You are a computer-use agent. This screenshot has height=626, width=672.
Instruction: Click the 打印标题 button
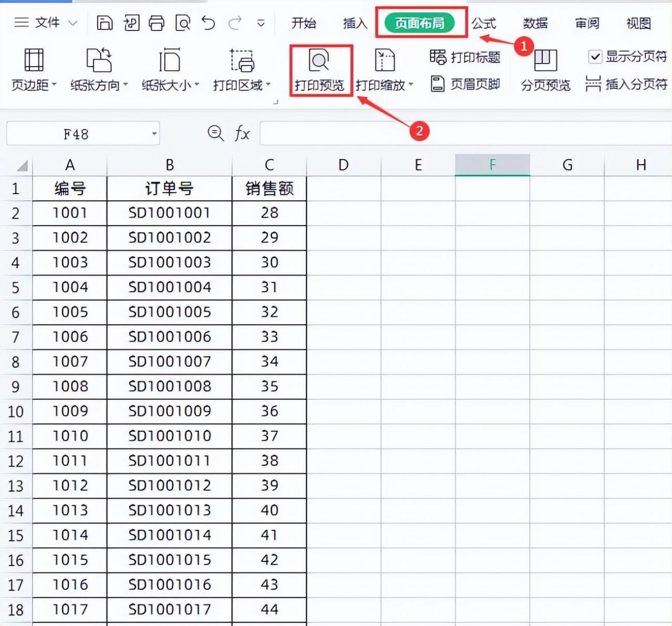465,57
